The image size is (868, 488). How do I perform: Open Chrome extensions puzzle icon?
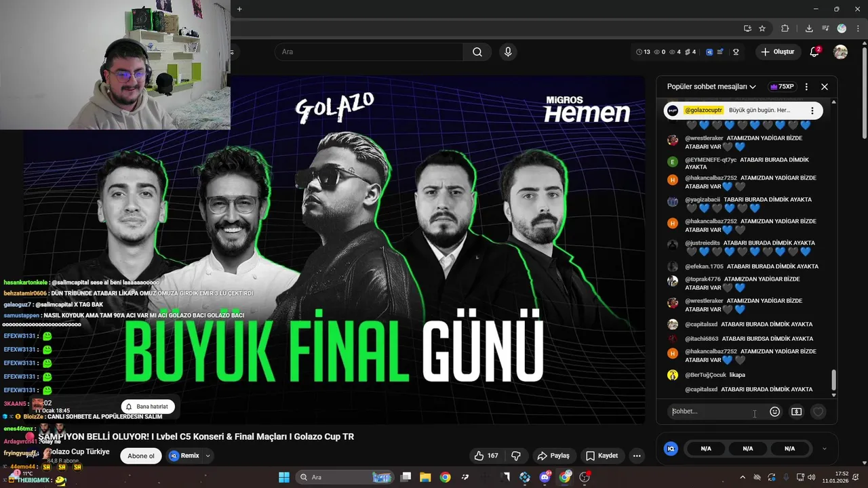[x=785, y=28]
